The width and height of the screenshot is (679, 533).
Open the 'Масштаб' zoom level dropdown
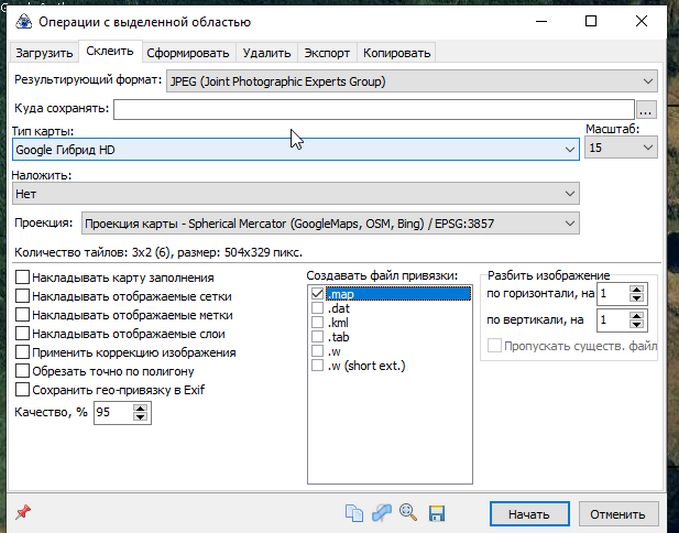pyautogui.click(x=621, y=148)
